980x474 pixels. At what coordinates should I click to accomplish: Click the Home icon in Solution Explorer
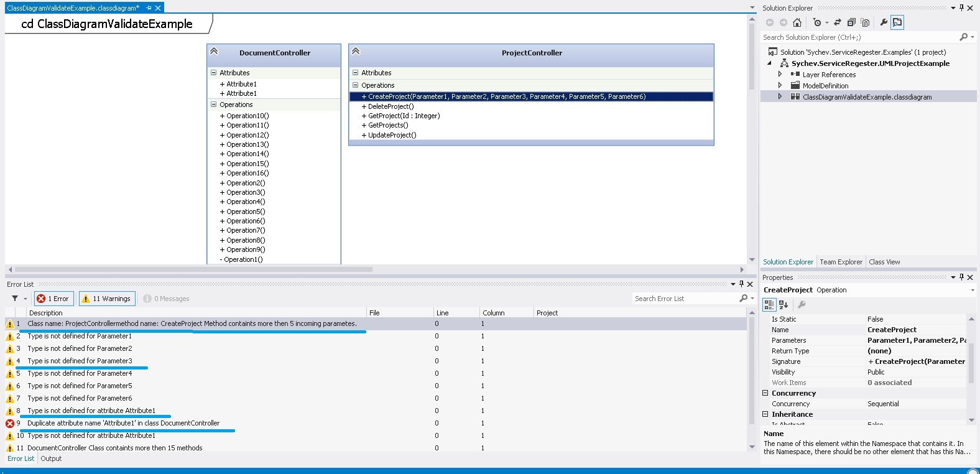(797, 22)
